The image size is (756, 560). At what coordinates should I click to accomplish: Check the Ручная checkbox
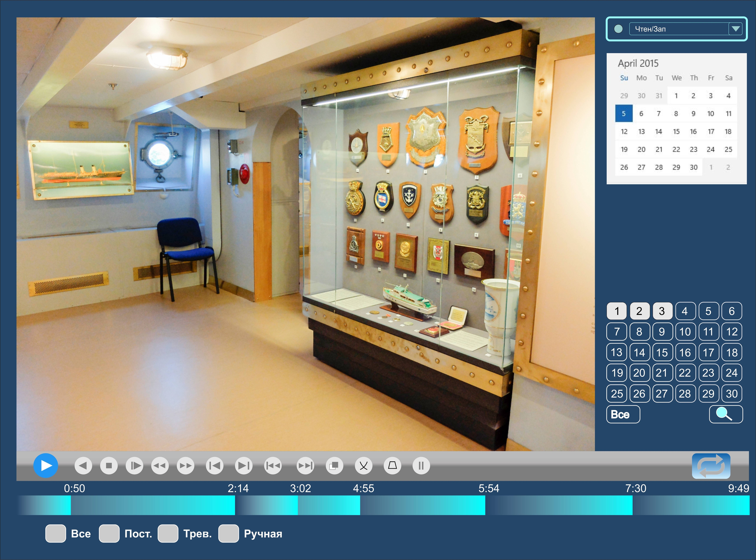point(229,534)
